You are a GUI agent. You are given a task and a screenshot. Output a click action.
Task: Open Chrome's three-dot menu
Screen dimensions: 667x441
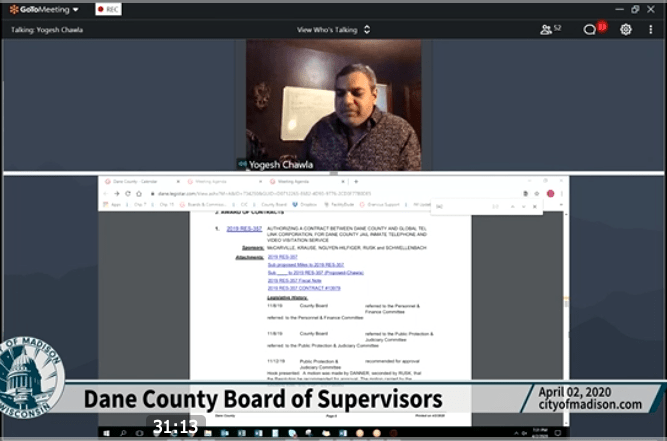point(562,193)
